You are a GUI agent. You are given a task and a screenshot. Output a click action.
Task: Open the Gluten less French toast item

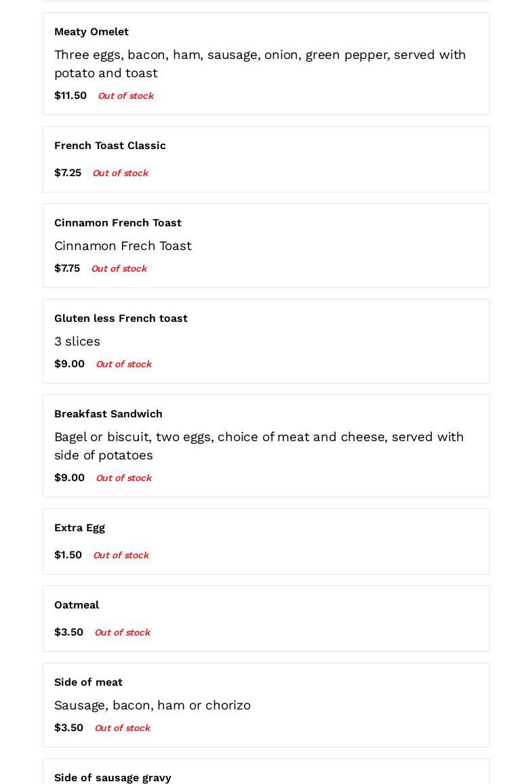[121, 318]
